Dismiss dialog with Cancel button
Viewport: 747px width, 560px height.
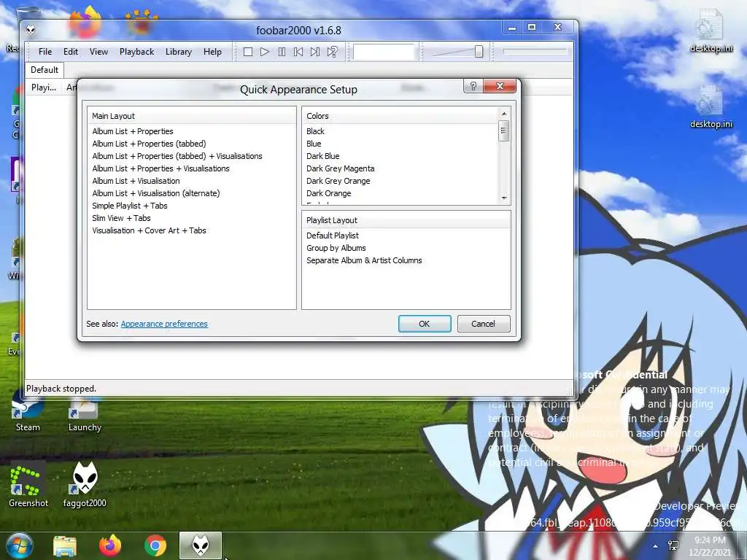tap(484, 324)
